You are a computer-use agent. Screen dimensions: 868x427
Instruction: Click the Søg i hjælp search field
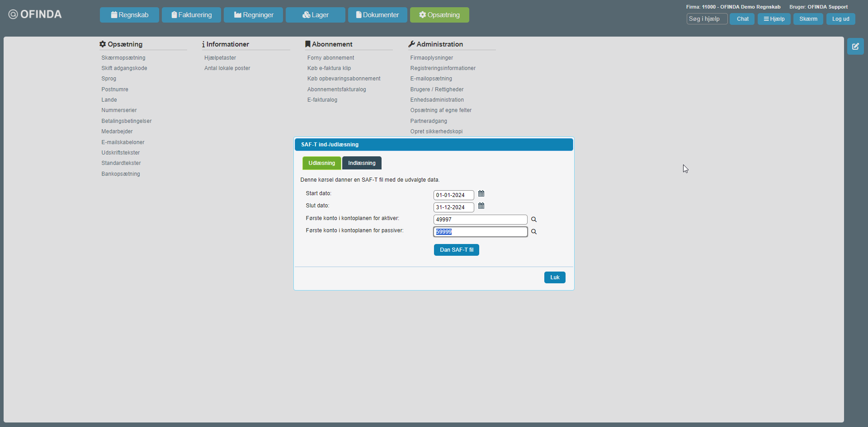tap(707, 19)
